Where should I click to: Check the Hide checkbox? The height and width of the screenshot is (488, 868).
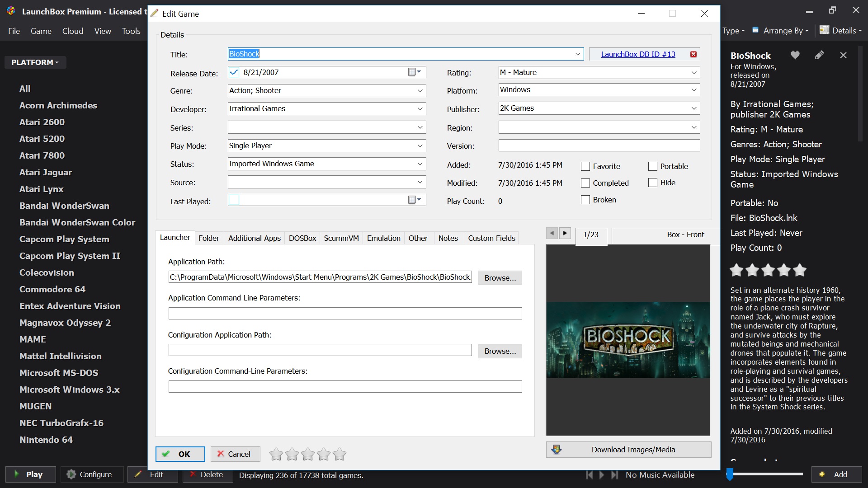pyautogui.click(x=653, y=183)
